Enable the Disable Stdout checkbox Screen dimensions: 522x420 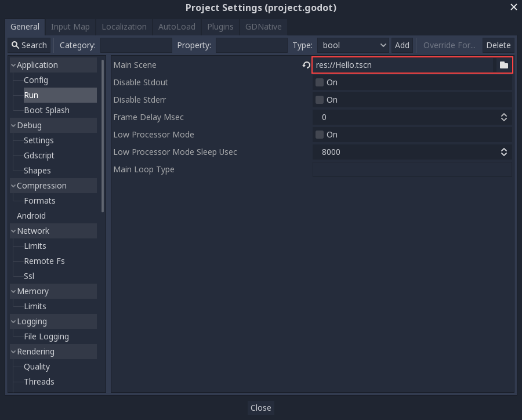tap(320, 82)
